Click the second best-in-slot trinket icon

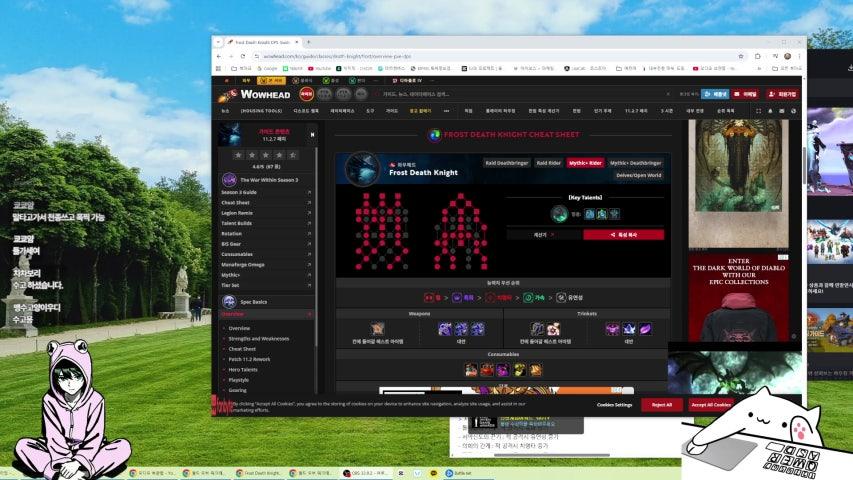click(554, 329)
